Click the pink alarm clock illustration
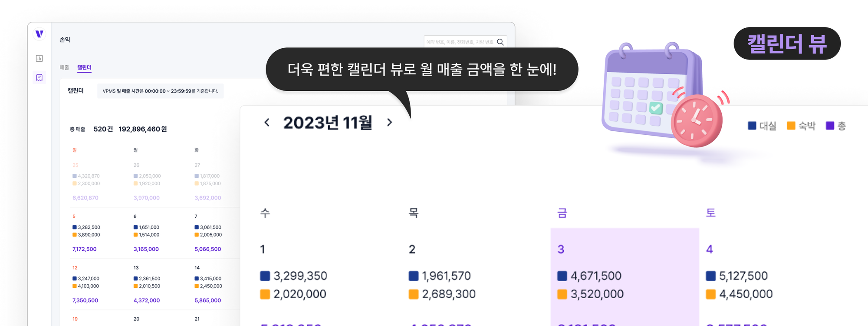868x326 pixels. click(696, 120)
